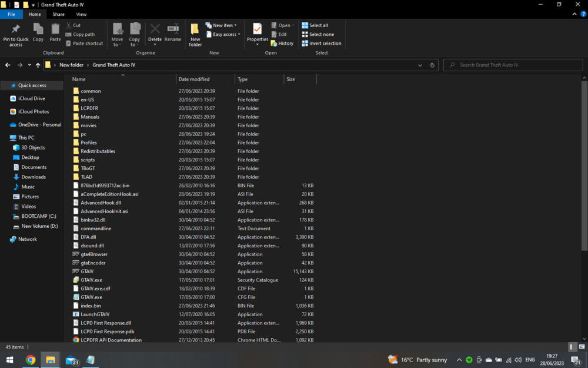Screen dimensions: 588x368
Task: Open the View ribbon tab
Action: (81, 14)
